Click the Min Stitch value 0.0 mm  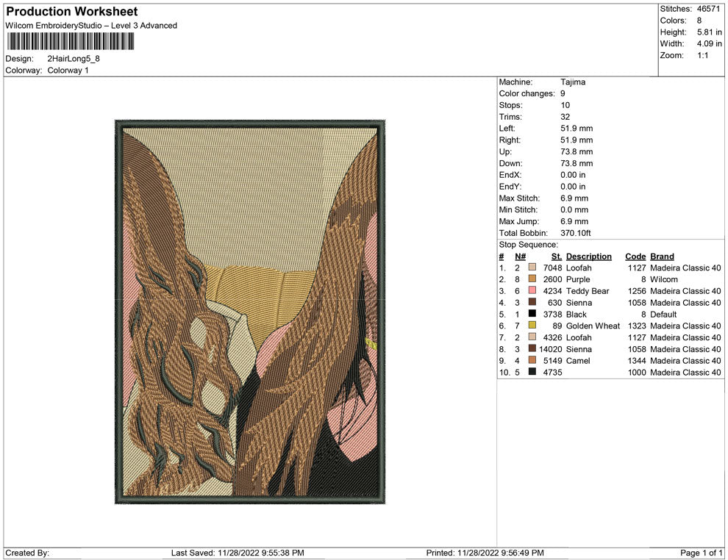574,209
